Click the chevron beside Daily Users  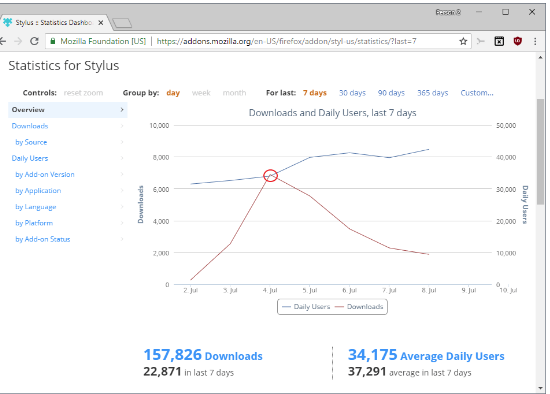(x=122, y=158)
